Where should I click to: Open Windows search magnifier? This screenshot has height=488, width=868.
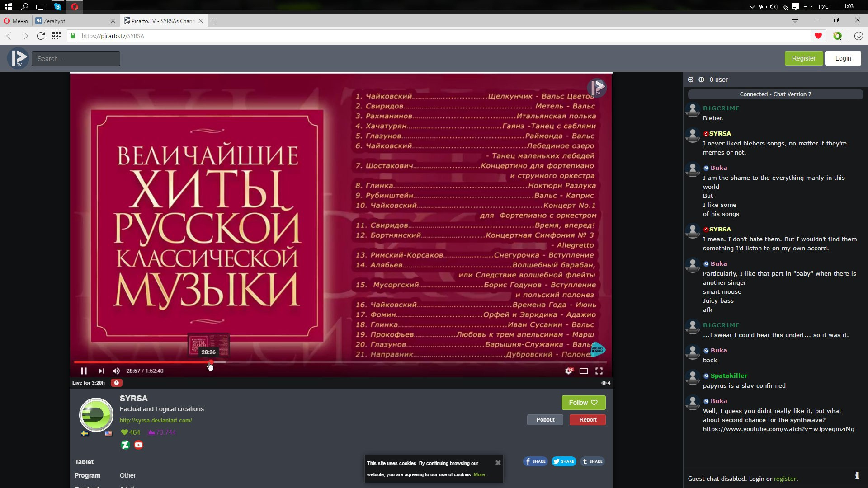point(24,6)
